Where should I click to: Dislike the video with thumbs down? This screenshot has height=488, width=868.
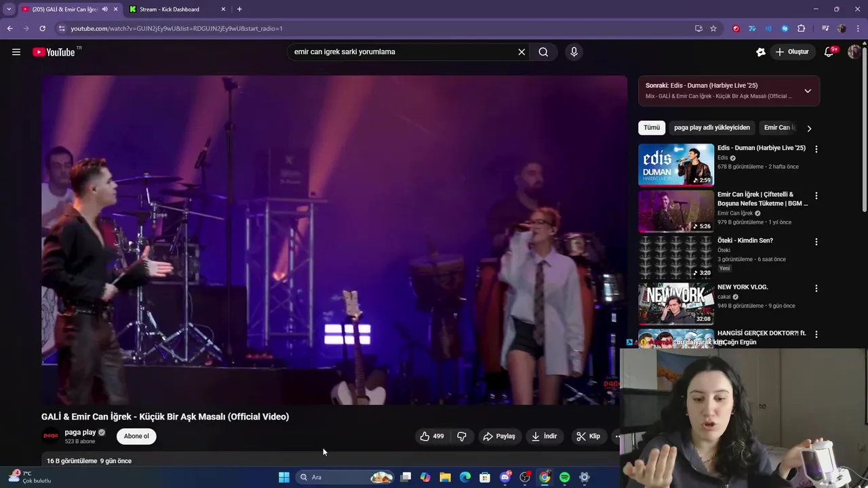point(462,436)
